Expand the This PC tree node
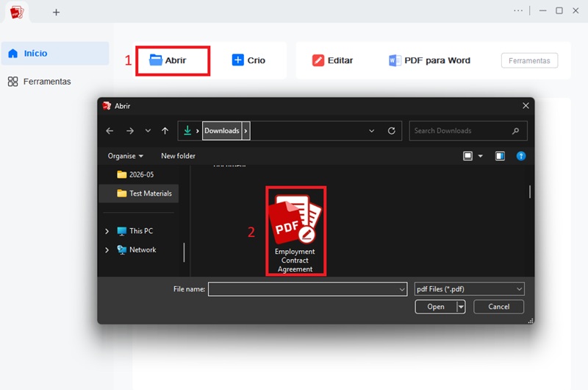The width and height of the screenshot is (588, 390). pyautogui.click(x=107, y=231)
